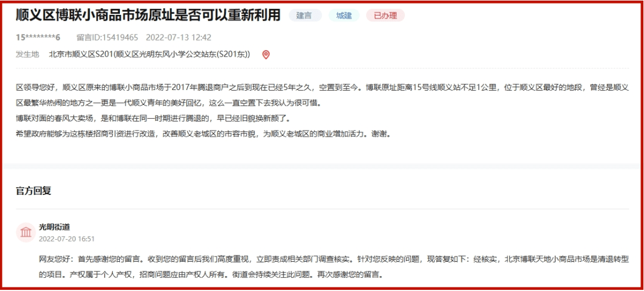Image resolution: width=644 pixels, height=291 pixels.
Task: Click the paragraph starting 区领导您好
Action: pos(323,95)
